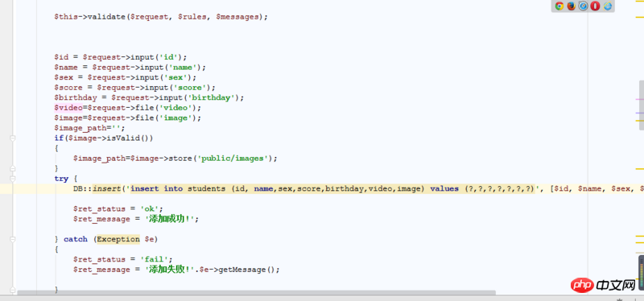Click the 'public/images' store path string
The width and height of the screenshot is (644, 301).
[x=233, y=159]
